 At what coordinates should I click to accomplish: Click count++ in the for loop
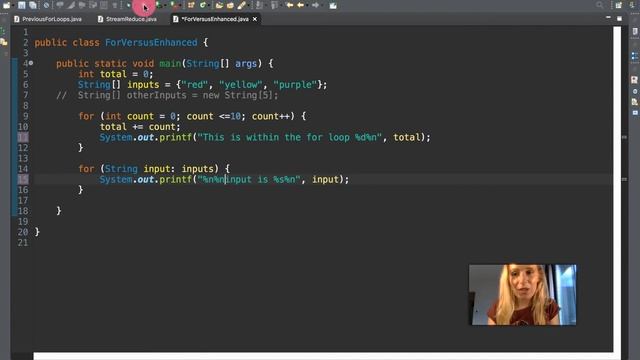271,116
